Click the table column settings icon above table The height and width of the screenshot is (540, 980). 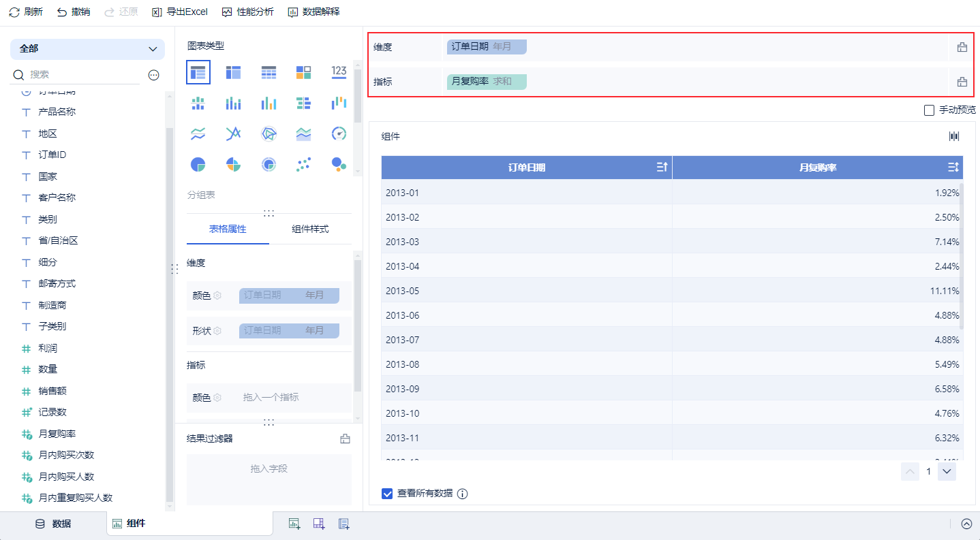[x=954, y=136]
